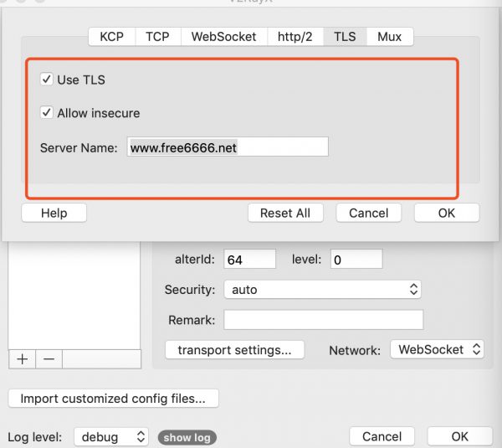Click the Server Name text field
Image resolution: width=502 pixels, height=448 pixels.
click(228, 147)
